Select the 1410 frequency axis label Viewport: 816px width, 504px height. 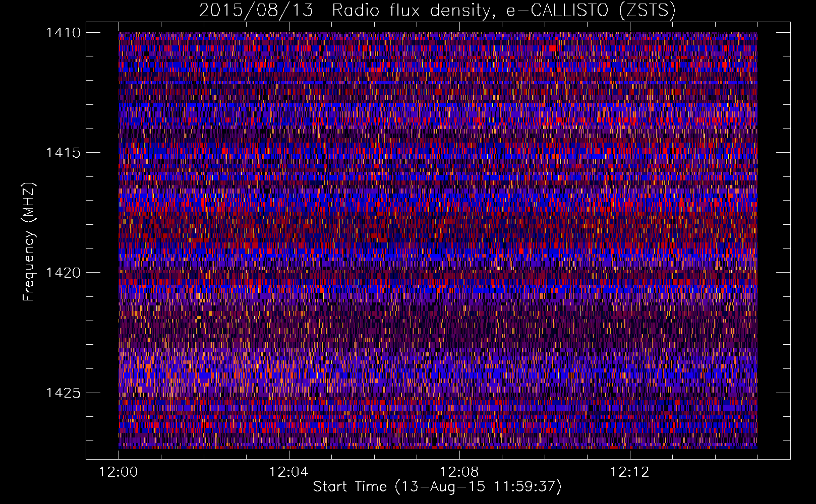(x=63, y=33)
